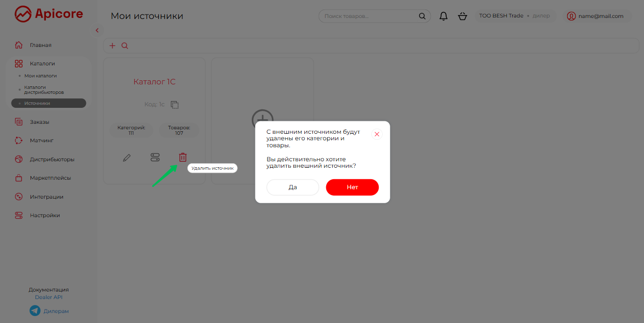Confirm deletion by pressing Да
This screenshot has width=644, height=323.
click(x=293, y=187)
